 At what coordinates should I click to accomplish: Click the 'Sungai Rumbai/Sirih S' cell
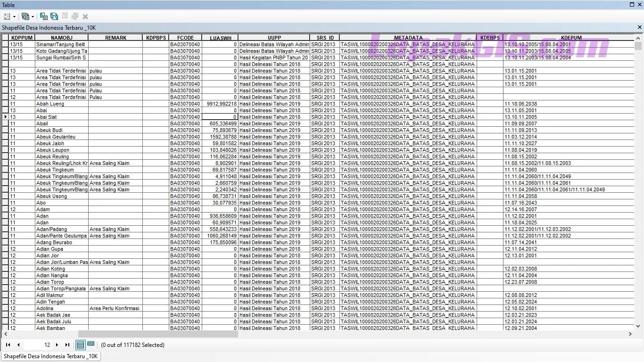(x=62, y=58)
